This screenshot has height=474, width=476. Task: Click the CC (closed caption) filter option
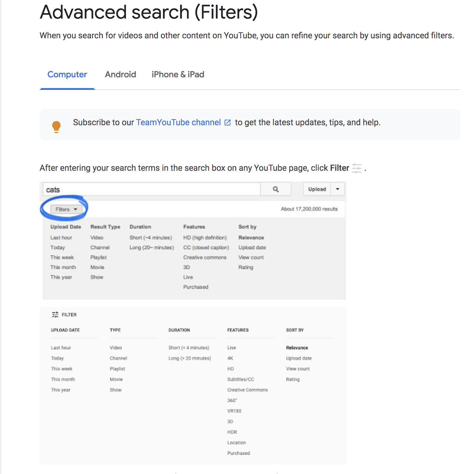[x=206, y=247]
